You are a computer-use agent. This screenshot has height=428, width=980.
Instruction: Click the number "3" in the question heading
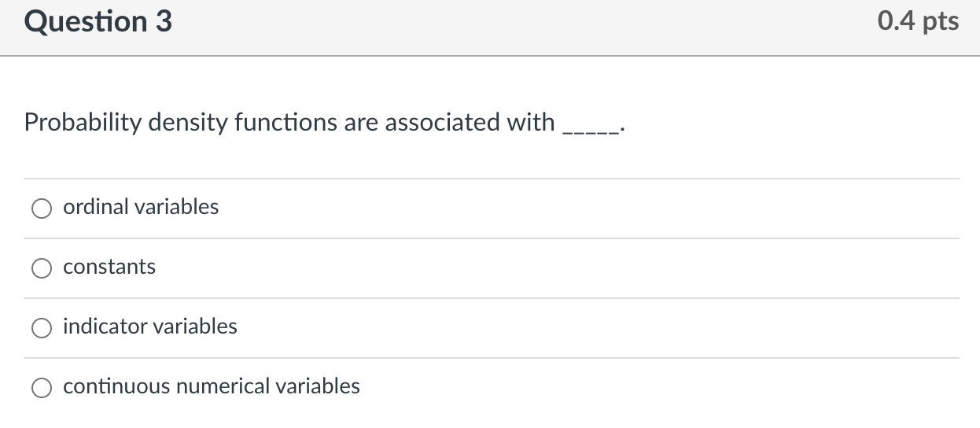(x=164, y=22)
